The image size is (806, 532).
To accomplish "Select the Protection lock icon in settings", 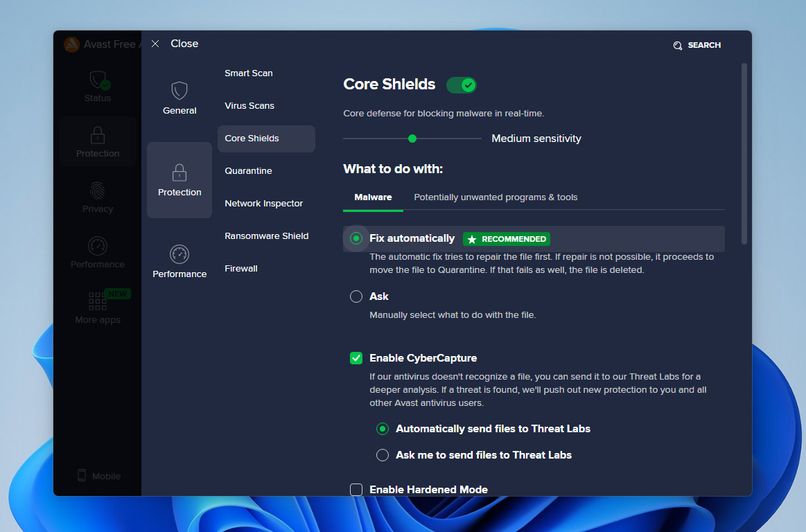I will pyautogui.click(x=179, y=172).
